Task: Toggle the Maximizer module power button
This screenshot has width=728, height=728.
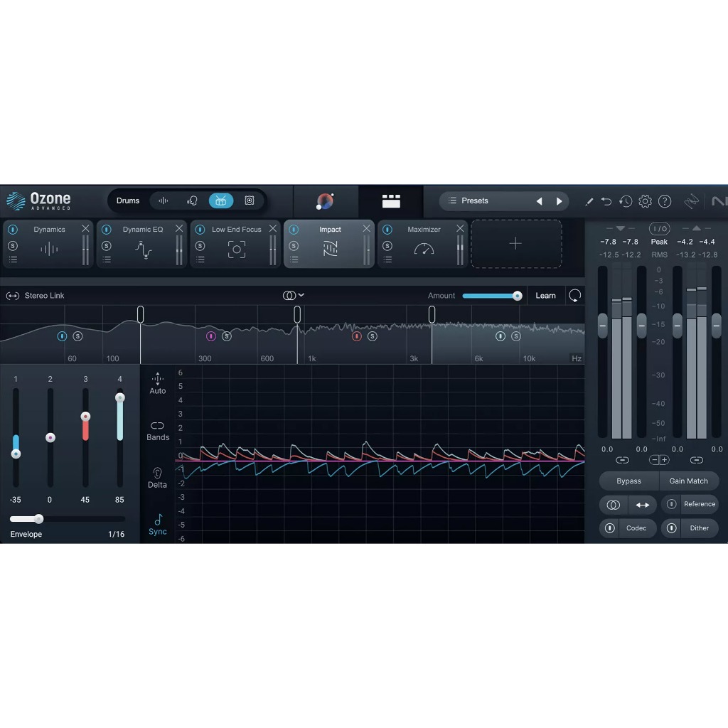Action: click(387, 230)
